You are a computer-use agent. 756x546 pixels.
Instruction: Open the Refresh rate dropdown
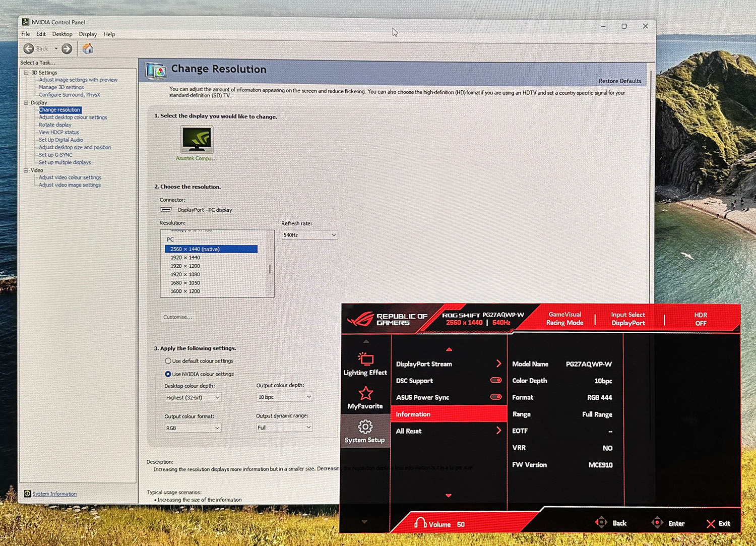[x=309, y=235]
